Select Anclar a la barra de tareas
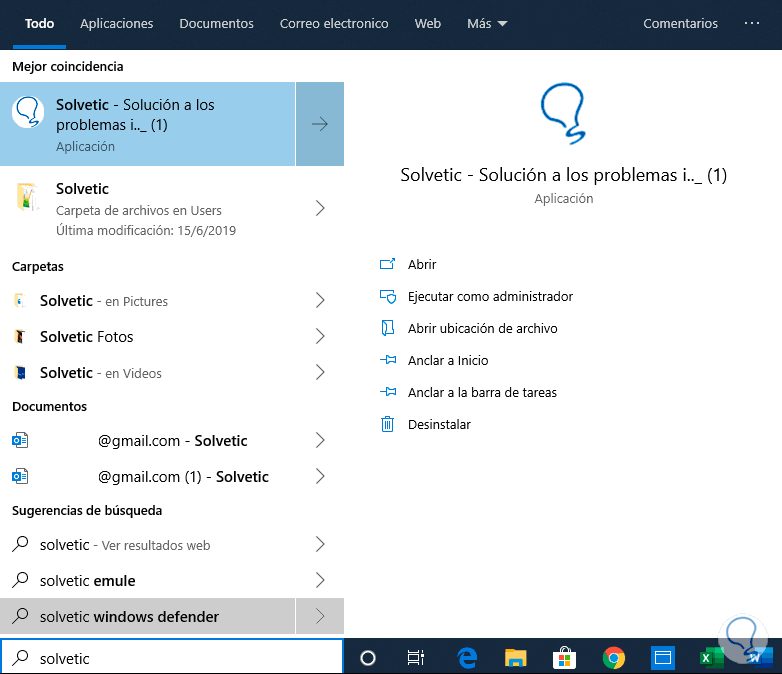Screen dimensions: 782x674 click(482, 392)
